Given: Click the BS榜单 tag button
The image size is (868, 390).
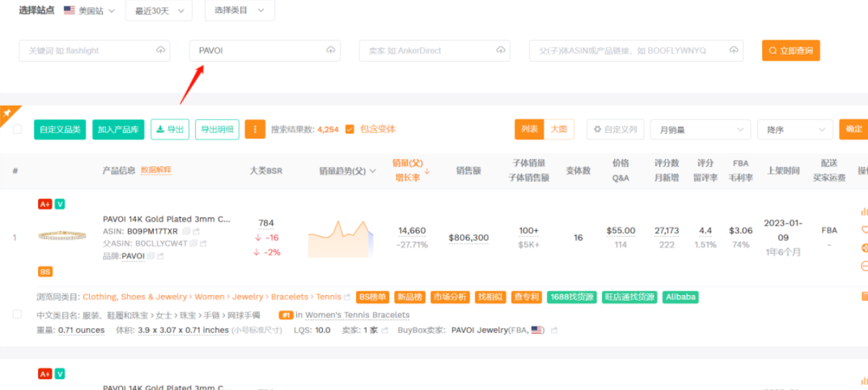Looking at the screenshot, I should (373, 297).
